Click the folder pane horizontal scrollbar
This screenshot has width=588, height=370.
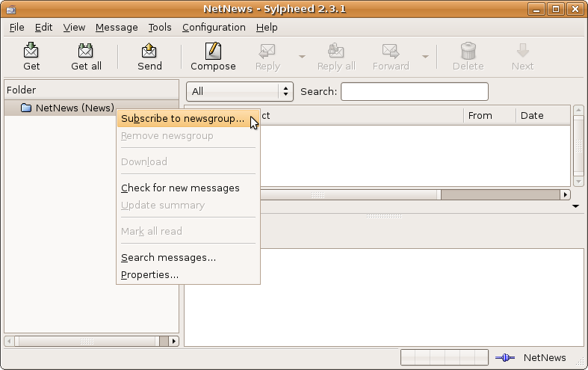coord(87,341)
